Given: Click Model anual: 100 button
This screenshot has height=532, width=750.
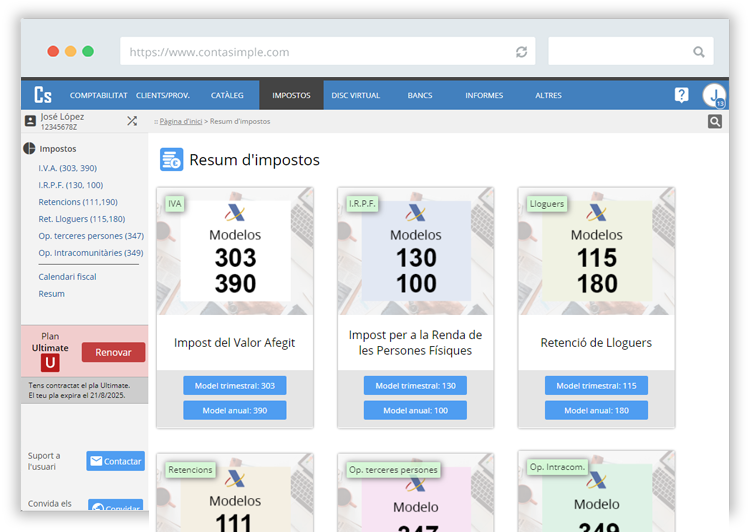Looking at the screenshot, I should tap(415, 410).
